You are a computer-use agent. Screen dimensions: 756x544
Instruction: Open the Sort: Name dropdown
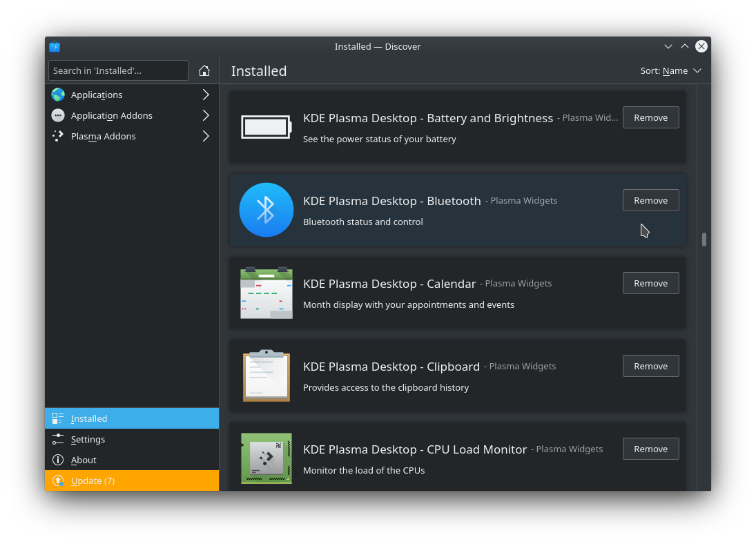coord(670,71)
